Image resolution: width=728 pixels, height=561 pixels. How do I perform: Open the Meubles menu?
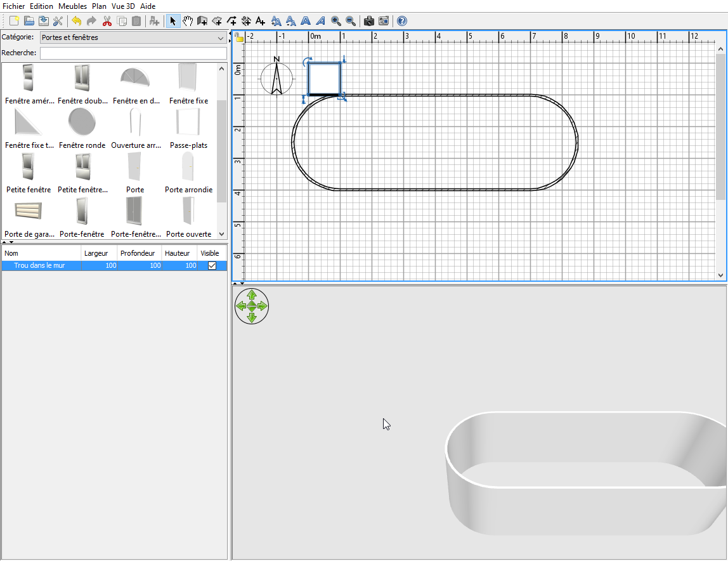pos(72,6)
